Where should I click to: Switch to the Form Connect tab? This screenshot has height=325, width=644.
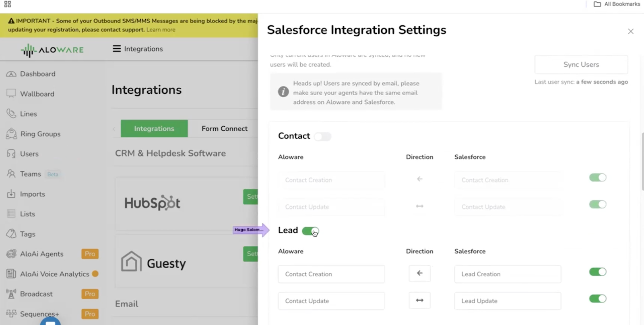click(x=224, y=128)
